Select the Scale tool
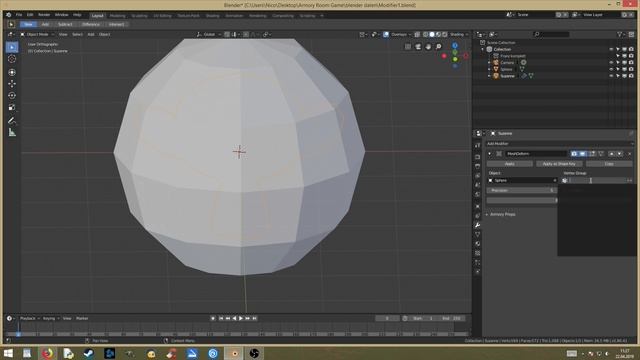The image size is (640, 360). pyautogui.click(x=12, y=107)
